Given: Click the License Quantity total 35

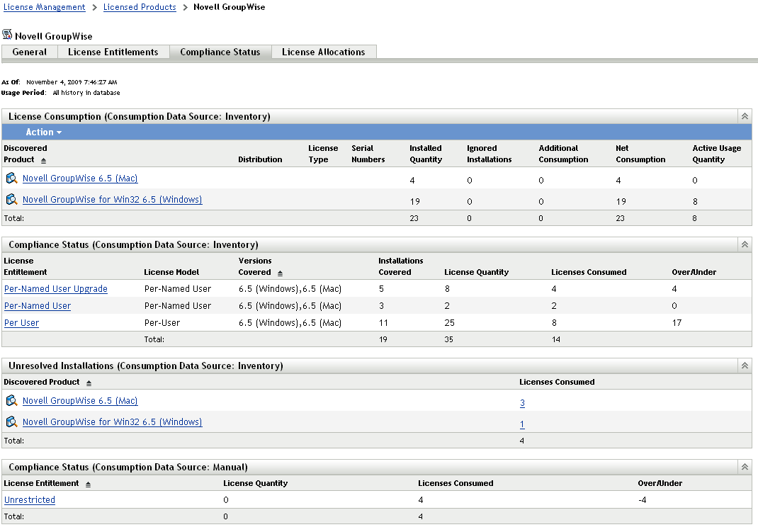Looking at the screenshot, I should [x=448, y=340].
